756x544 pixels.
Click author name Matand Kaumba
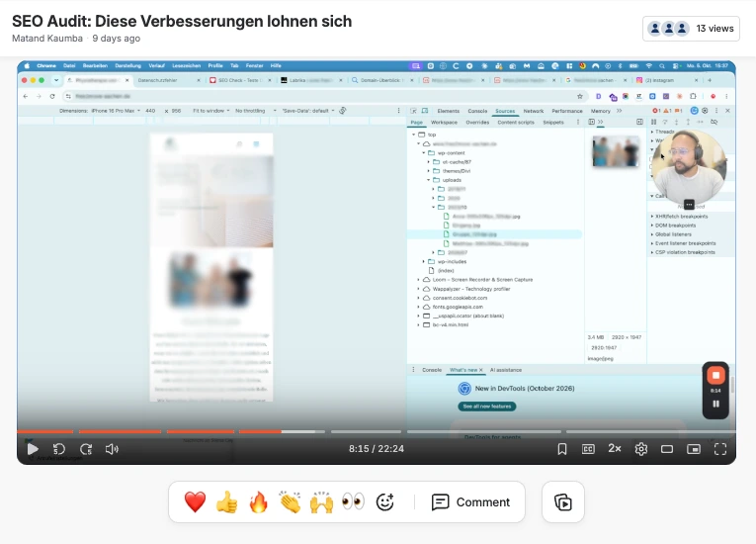tap(47, 39)
